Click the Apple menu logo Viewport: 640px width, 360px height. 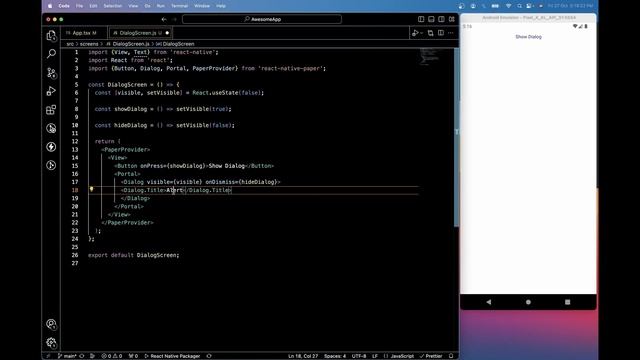(50, 6)
